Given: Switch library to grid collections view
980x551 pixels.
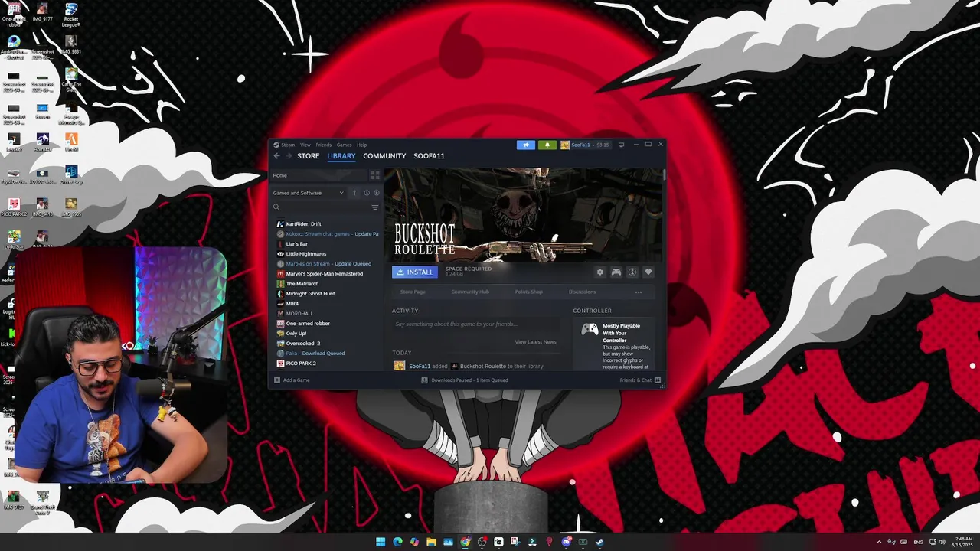Looking at the screenshot, I should (374, 175).
